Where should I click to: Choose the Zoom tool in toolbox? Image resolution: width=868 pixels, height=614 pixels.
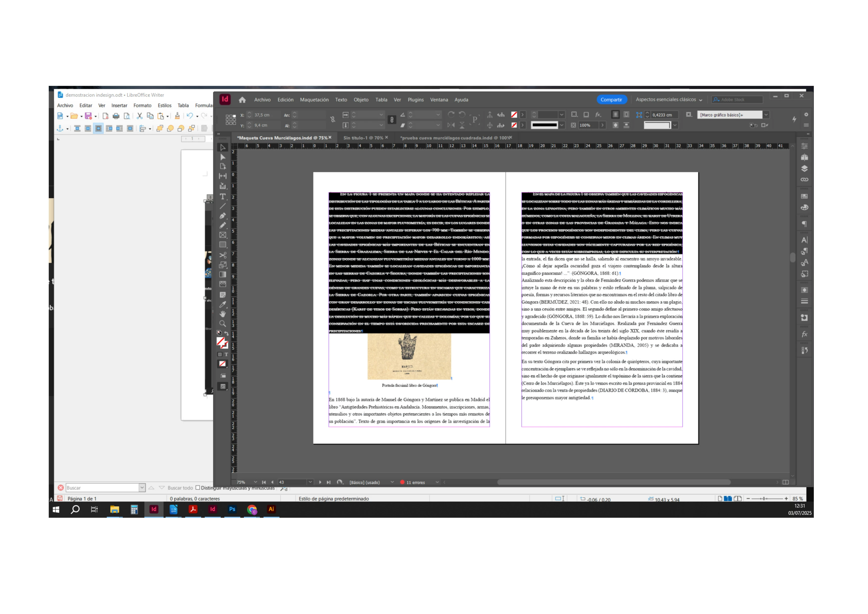[223, 324]
